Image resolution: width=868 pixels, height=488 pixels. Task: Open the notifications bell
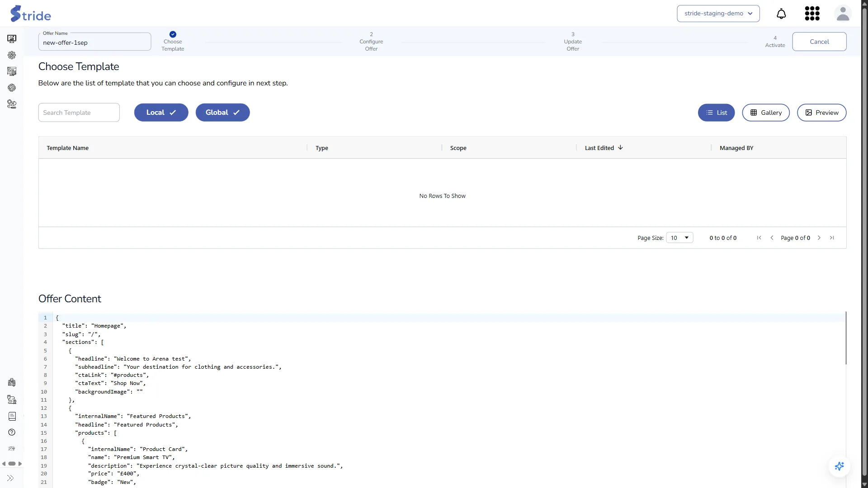781,14
